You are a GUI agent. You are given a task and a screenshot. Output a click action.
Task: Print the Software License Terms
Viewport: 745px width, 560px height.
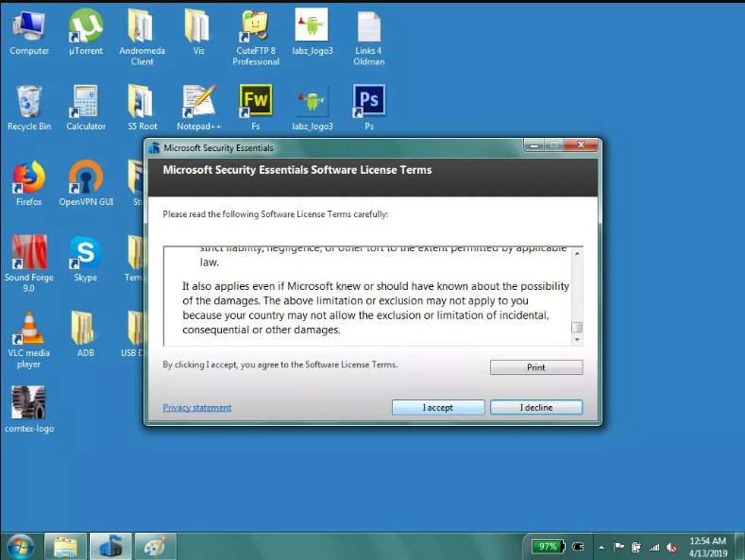tap(536, 367)
